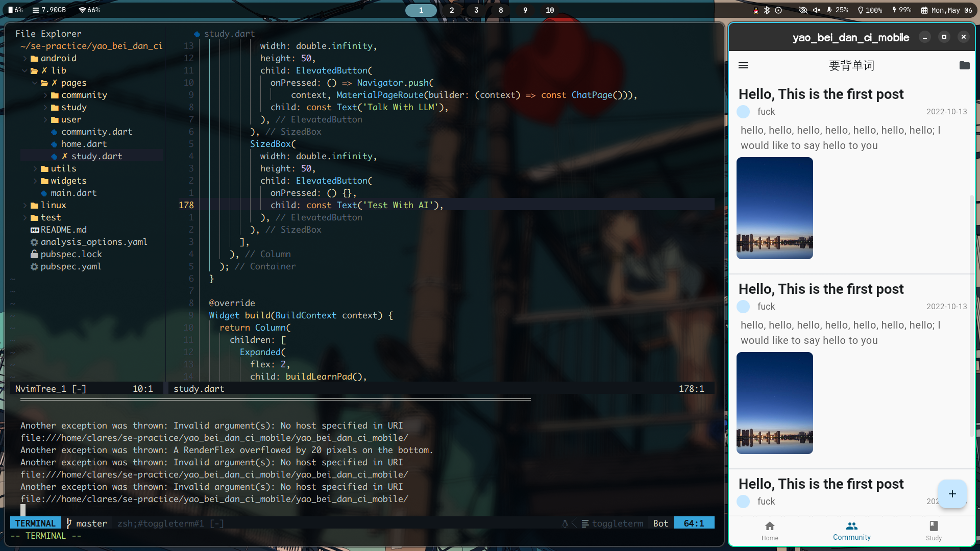The height and width of the screenshot is (551, 980).
Task: Click the Bluetooth icon in the system bar
Action: 767,10
